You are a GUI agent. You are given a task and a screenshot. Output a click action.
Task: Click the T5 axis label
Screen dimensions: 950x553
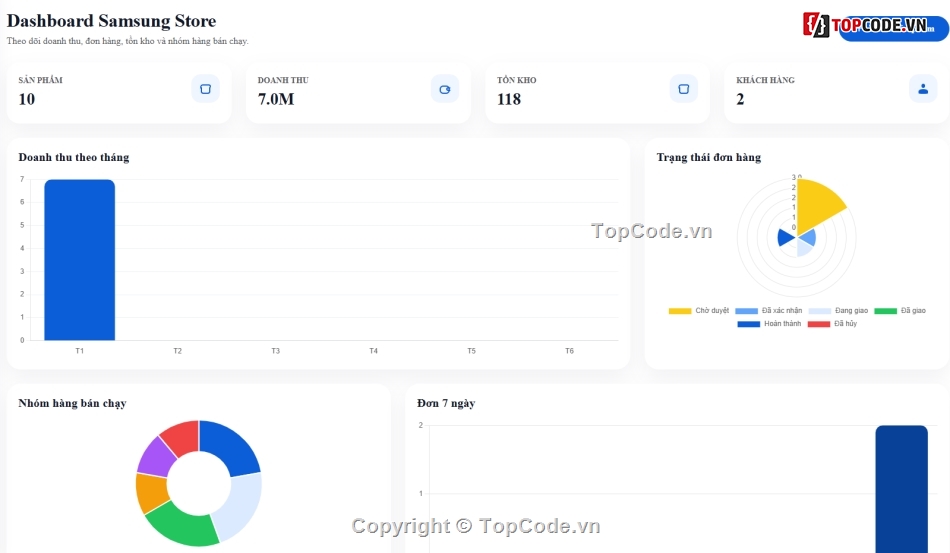click(471, 351)
